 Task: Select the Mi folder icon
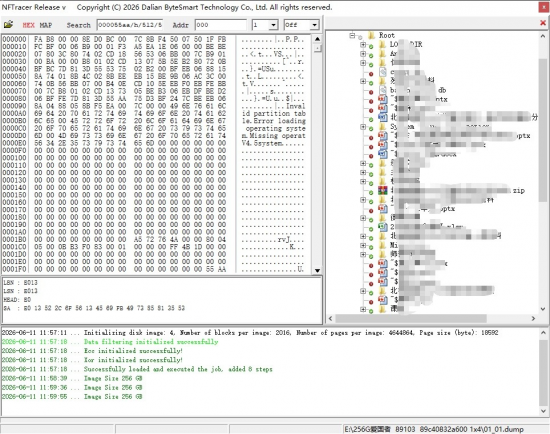383,245
